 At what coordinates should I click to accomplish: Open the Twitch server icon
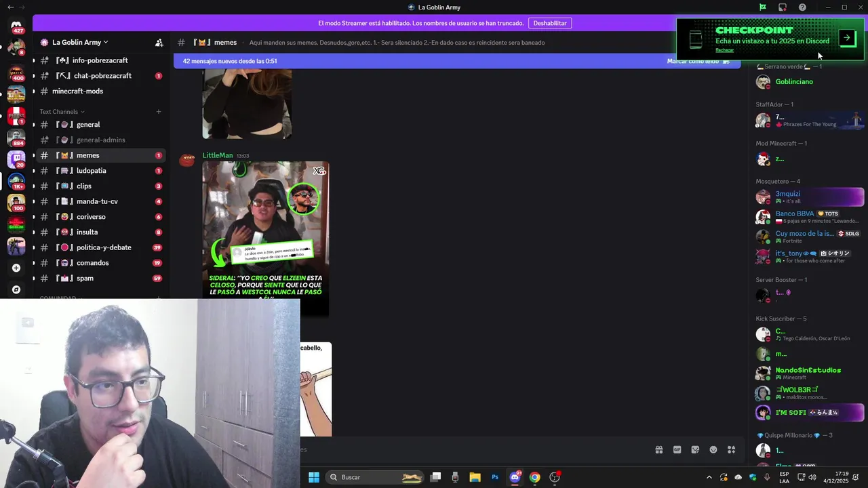[16, 158]
